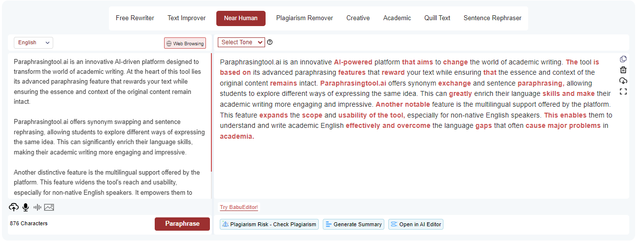This screenshot has height=241, width=644.
Task: Select the Near Human mode tab
Action: [x=241, y=18]
